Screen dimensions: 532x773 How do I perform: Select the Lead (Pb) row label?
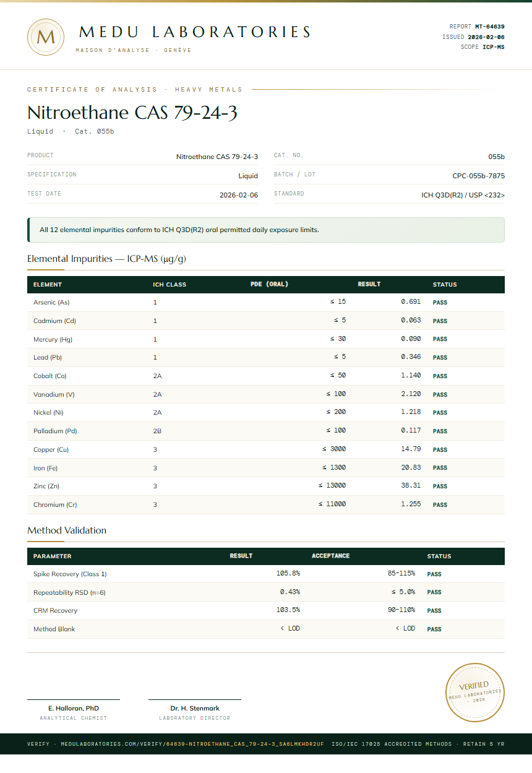point(48,358)
